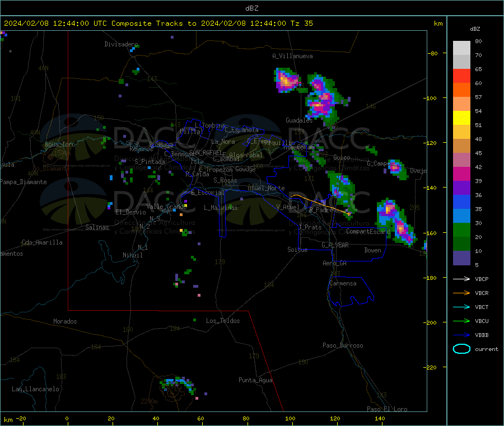Select the magenta 42-39 dBZ color swatch
The height and width of the screenshot is (426, 504).
pos(461,174)
